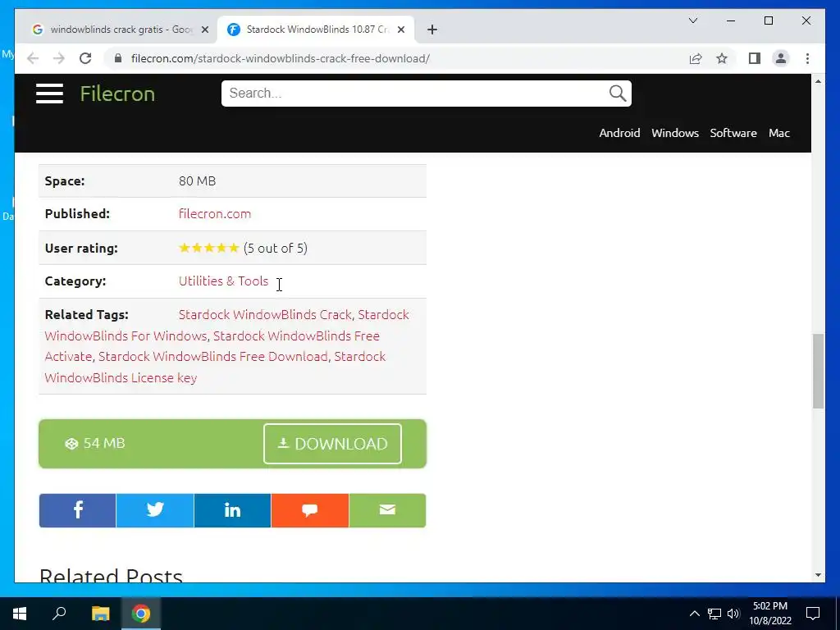Viewport: 840px width, 630px height.
Task: Open the Software menu item
Action: 733,133
